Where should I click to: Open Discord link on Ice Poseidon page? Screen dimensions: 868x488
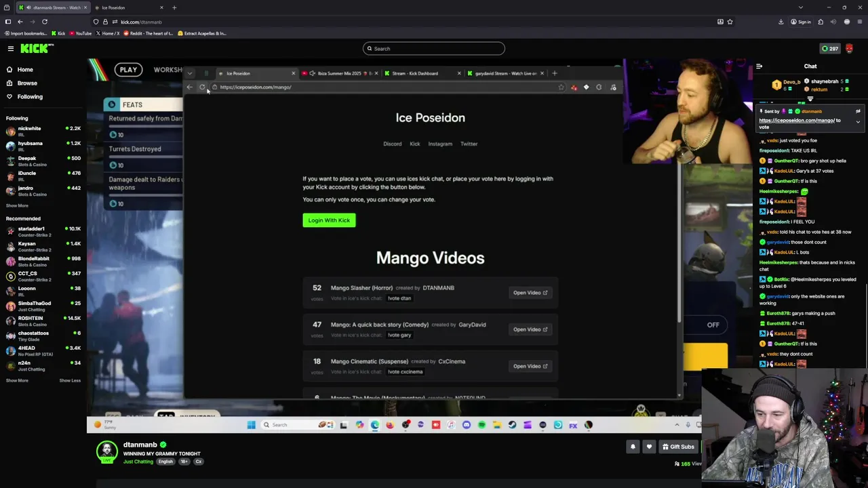[392, 144]
